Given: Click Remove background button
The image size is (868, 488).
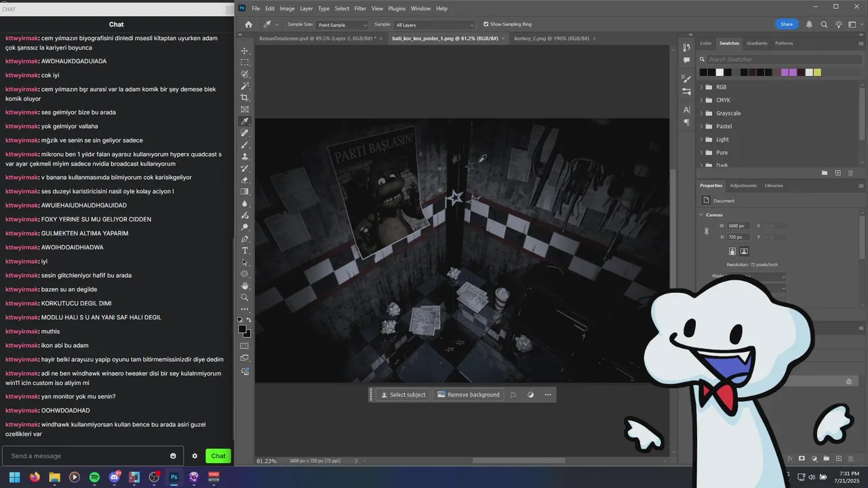Looking at the screenshot, I should tap(468, 394).
